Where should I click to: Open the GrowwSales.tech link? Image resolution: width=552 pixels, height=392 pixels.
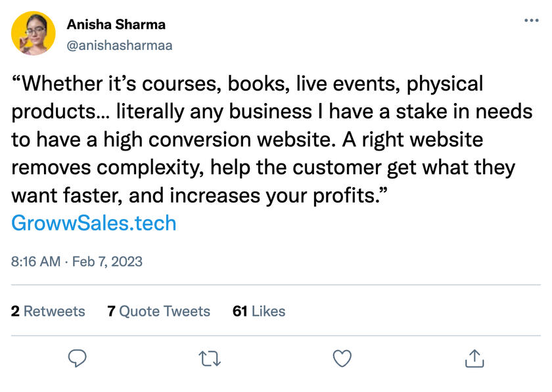click(x=94, y=223)
